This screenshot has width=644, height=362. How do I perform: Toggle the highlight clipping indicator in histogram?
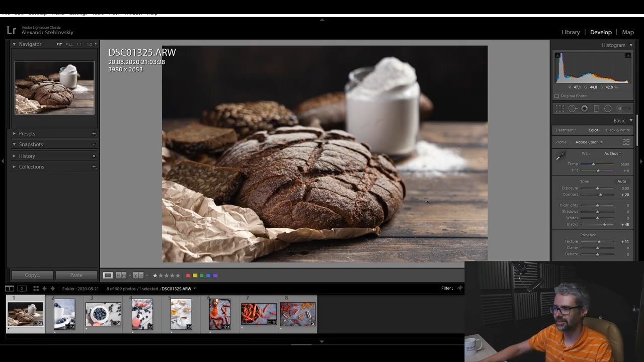point(628,55)
